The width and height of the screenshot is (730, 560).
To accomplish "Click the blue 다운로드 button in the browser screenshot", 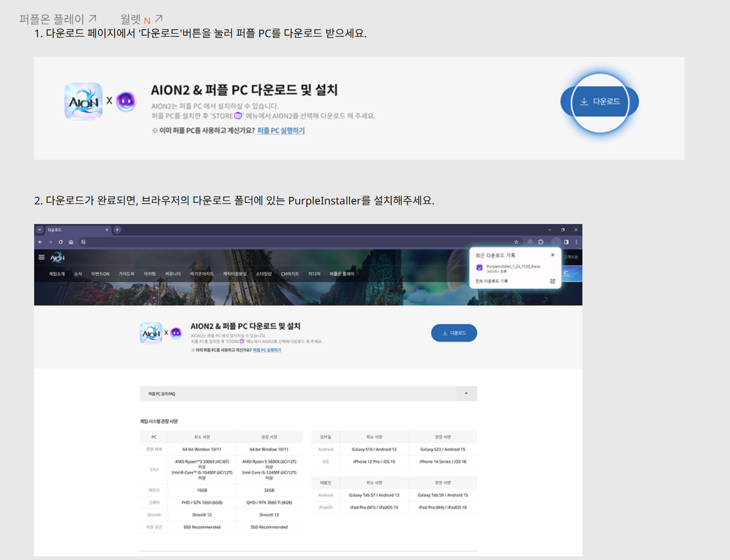I will (454, 333).
